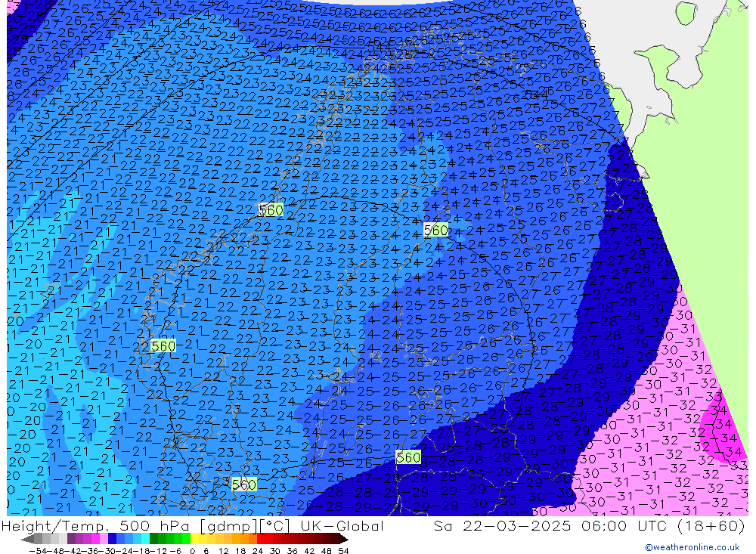
Task: Select the dark purple swatch at -42 on legend
Action: click(x=71, y=539)
